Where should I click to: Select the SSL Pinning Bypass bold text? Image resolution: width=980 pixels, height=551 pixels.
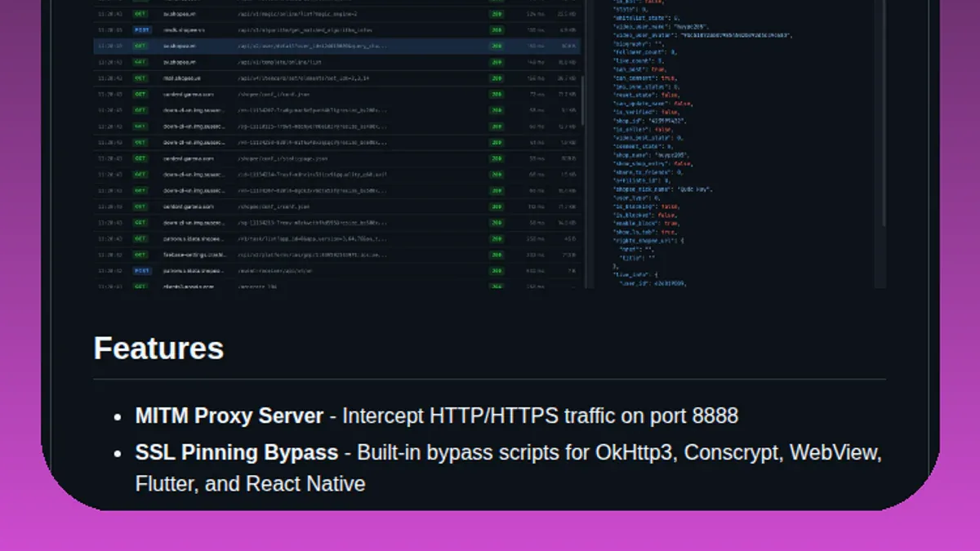[x=237, y=452]
